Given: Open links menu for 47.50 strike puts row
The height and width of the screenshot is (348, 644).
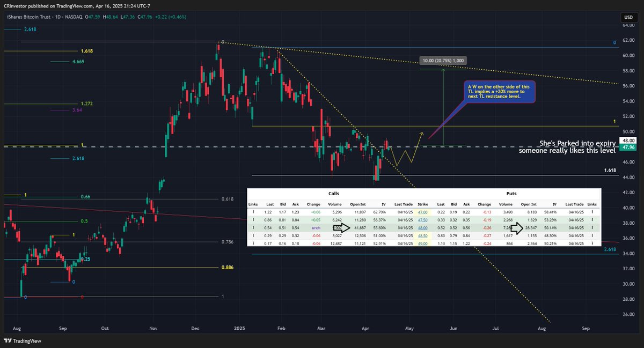Looking at the screenshot, I should pos(592,220).
